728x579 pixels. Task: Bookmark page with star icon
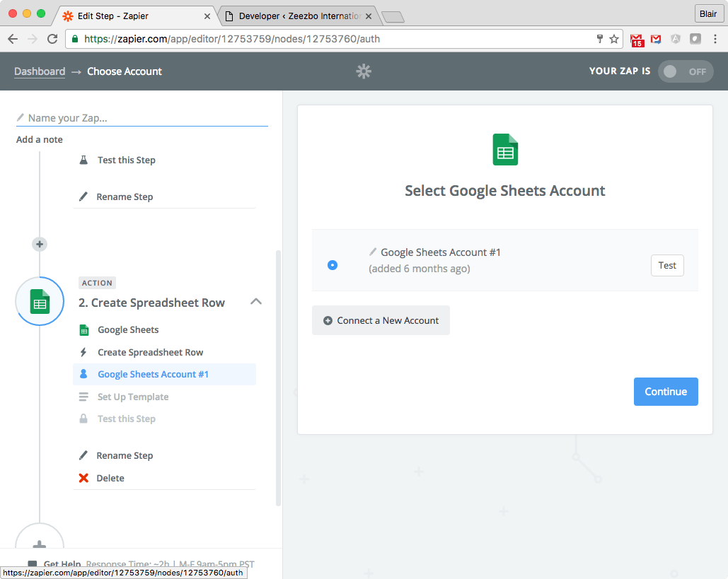pyautogui.click(x=614, y=39)
